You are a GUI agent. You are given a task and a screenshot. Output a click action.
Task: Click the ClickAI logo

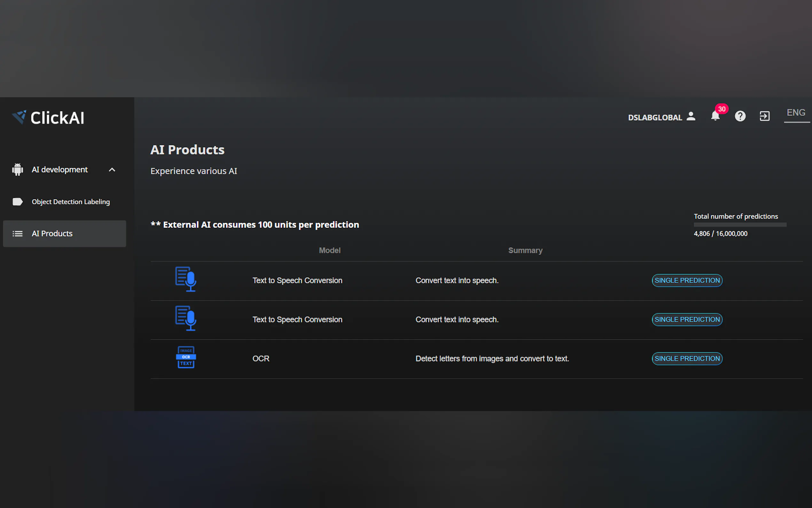48,118
